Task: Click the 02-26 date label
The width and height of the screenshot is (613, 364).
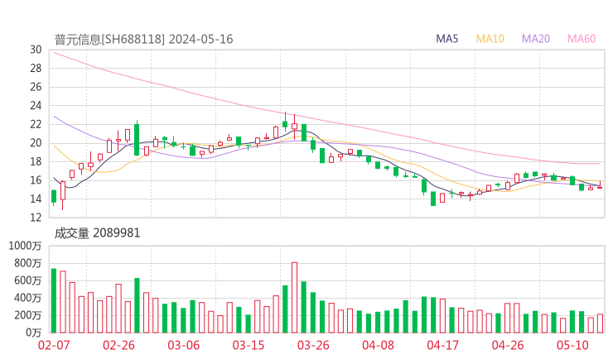Action: (118, 345)
